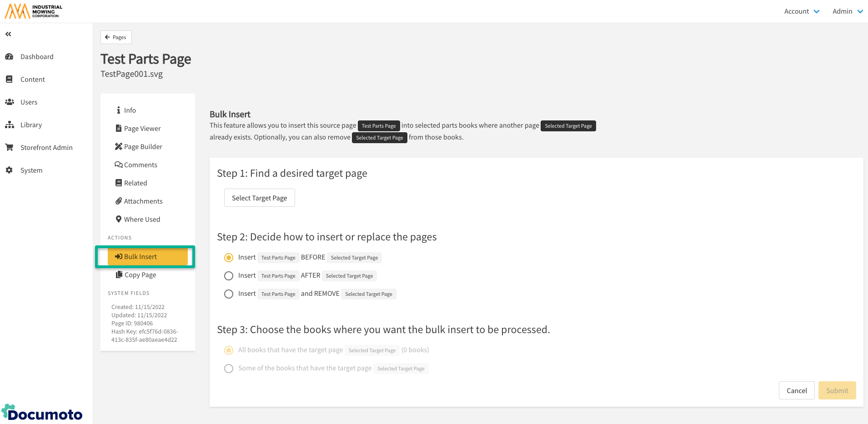The image size is (868, 424).
Task: Click the Cancel button
Action: pyautogui.click(x=797, y=391)
